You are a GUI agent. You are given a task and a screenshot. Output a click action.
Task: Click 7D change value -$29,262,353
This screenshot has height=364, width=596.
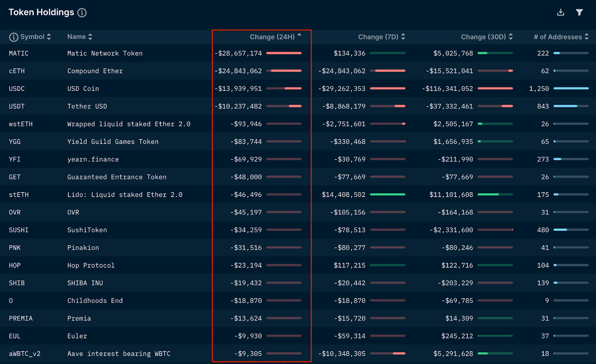tap(342, 89)
